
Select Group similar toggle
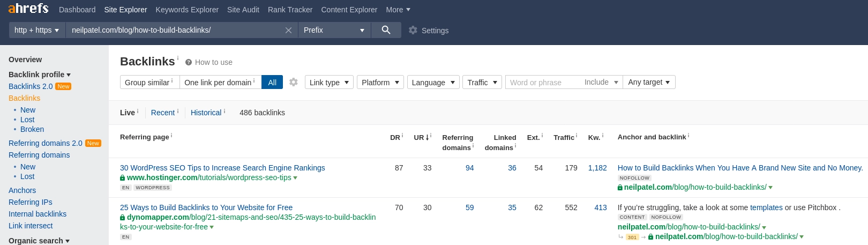pos(149,82)
